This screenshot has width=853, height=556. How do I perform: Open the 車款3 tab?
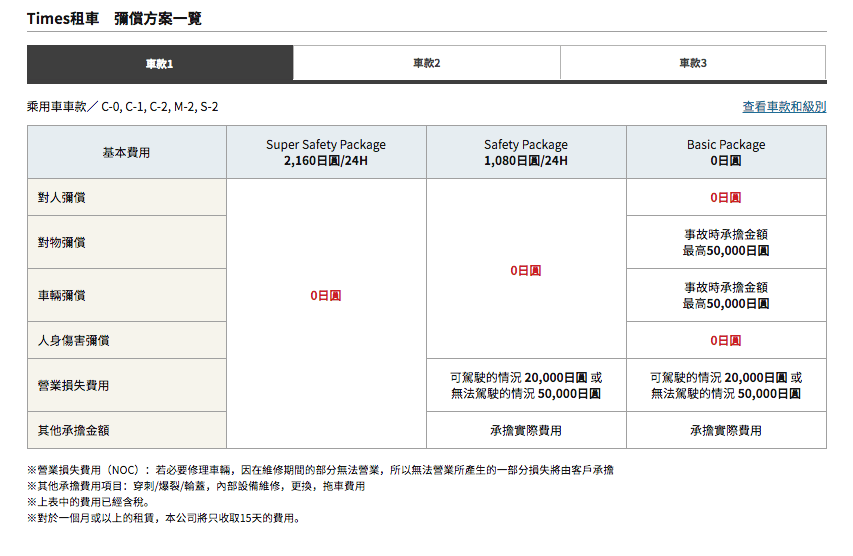693,63
